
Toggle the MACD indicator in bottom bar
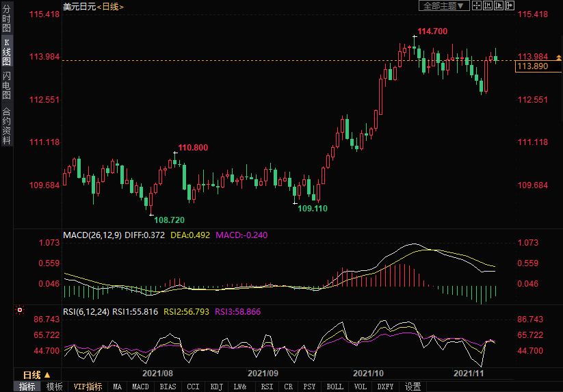140,387
